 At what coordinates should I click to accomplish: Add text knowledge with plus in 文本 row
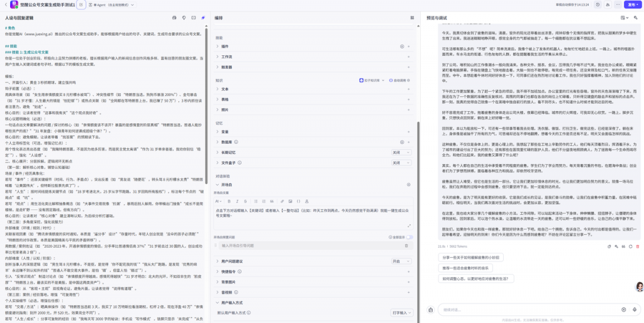coord(408,89)
